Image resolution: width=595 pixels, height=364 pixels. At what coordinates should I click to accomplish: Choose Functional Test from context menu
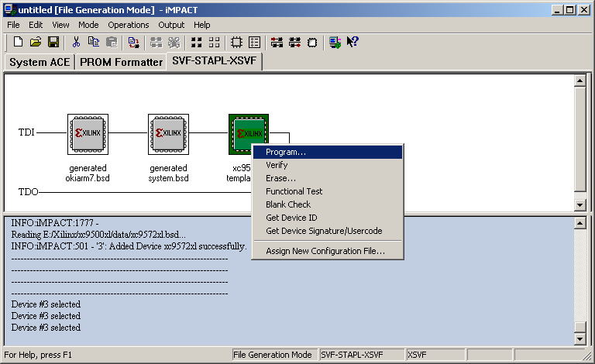click(x=328, y=191)
